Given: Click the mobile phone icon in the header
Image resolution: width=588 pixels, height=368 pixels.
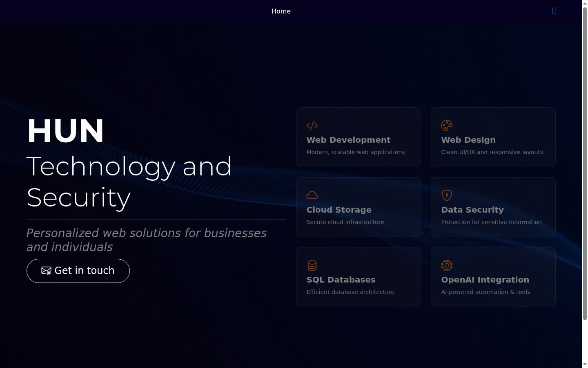Looking at the screenshot, I should [554, 11].
